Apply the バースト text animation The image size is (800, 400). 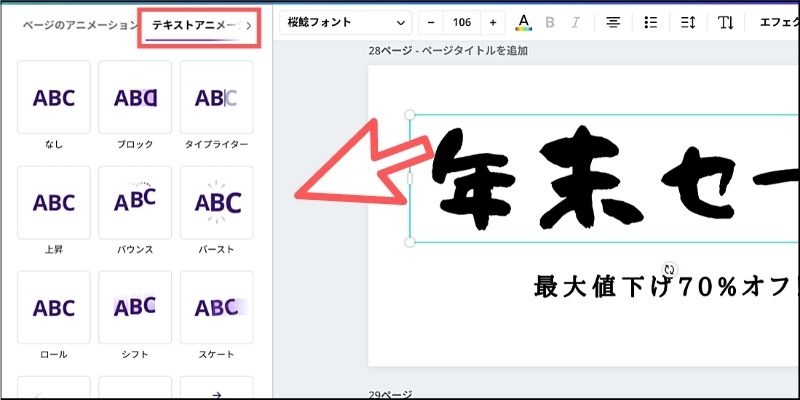click(x=216, y=203)
